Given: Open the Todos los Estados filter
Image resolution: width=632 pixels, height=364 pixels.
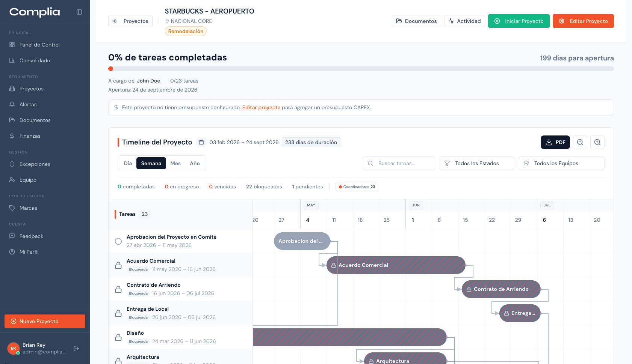Looking at the screenshot, I should [x=476, y=163].
